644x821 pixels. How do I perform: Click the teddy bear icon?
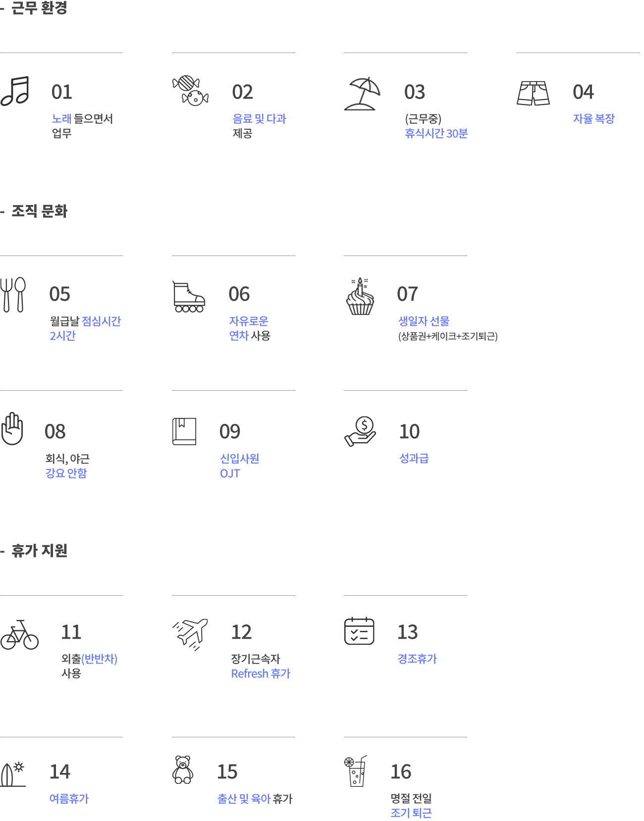pos(183,770)
